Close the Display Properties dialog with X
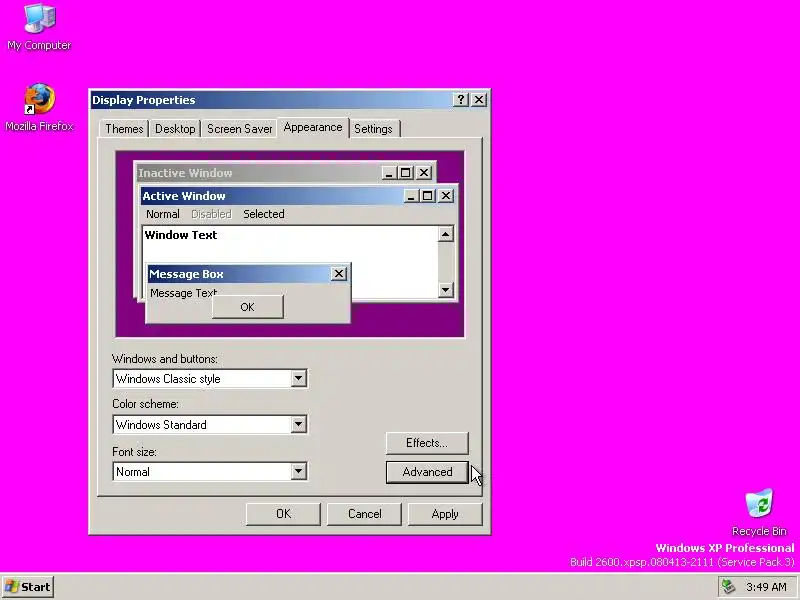 [479, 99]
